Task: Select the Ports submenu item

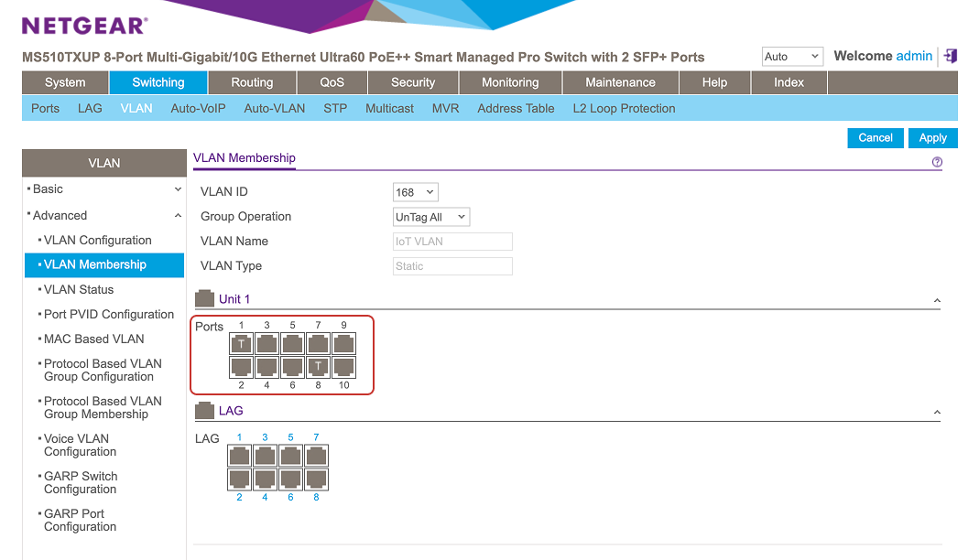Action: click(46, 109)
